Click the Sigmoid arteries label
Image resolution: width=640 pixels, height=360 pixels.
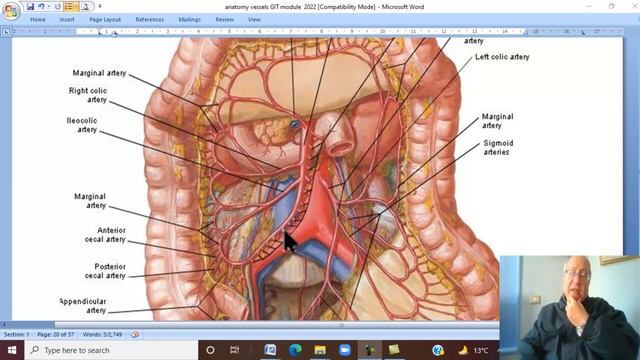point(498,147)
